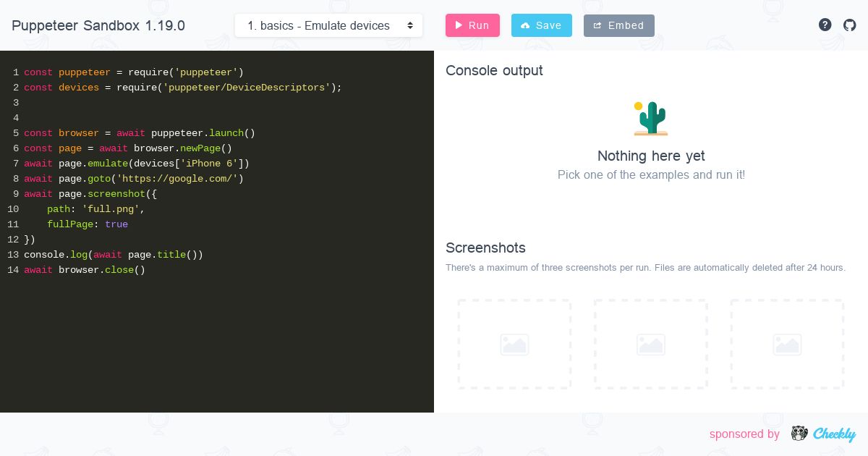This screenshot has height=456, width=868.
Task: Click the 'Nothing here yet' message
Action: [651, 156]
